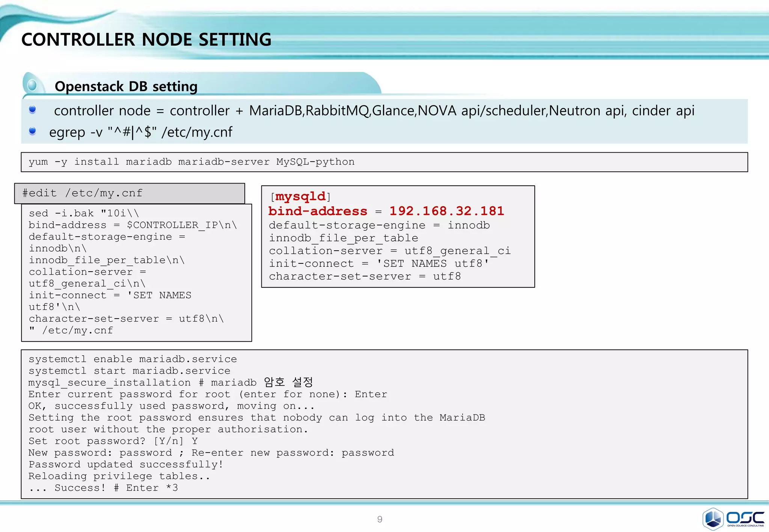Click the mysql_secure_installation command text
The width and height of the screenshot is (769, 532).
[110, 383]
